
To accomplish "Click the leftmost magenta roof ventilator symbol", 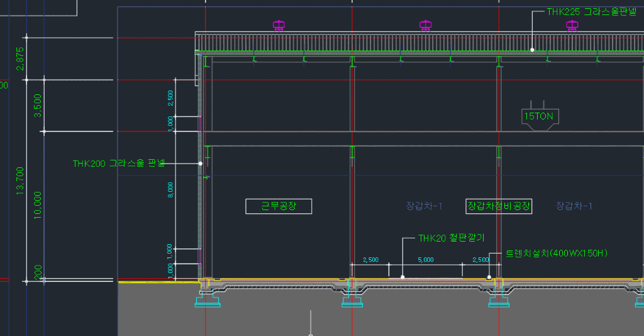I will coord(279,26).
